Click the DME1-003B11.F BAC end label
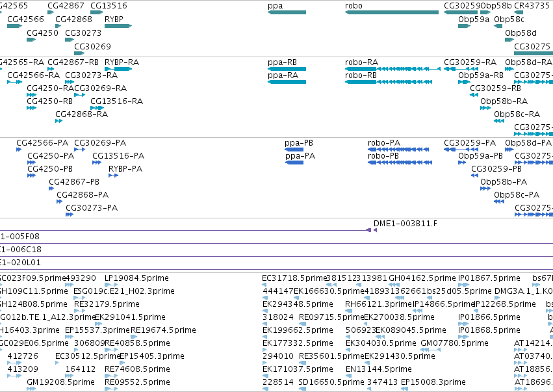This screenshot has height=392, width=553. click(x=405, y=224)
